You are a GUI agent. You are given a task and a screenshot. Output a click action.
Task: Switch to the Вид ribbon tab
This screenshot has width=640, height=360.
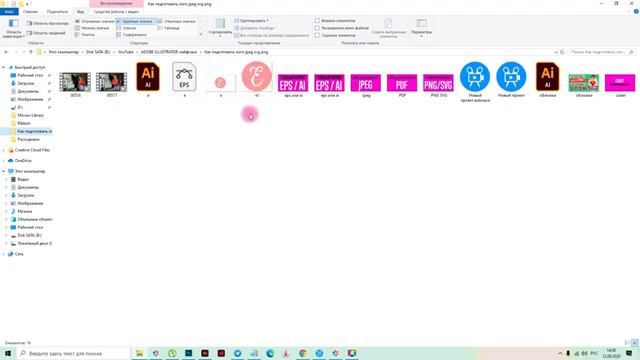[80, 11]
